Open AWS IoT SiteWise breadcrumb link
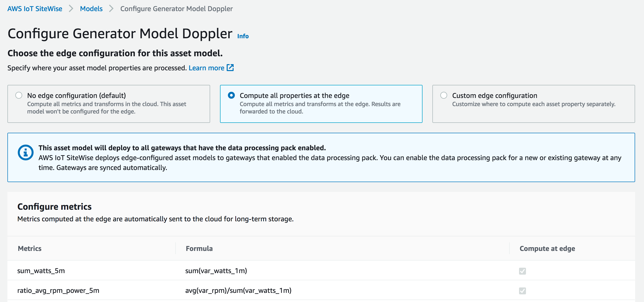Viewport: 644px width, 302px height. point(35,9)
